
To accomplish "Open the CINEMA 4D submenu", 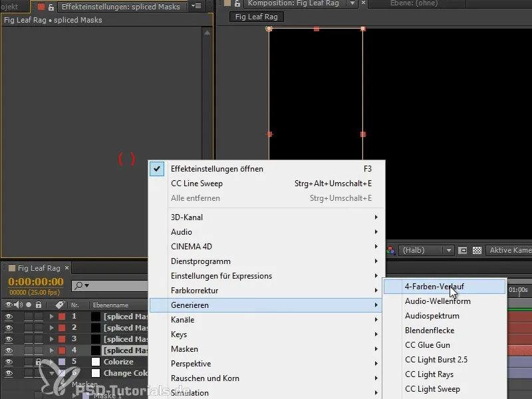I will pyautogui.click(x=267, y=246).
